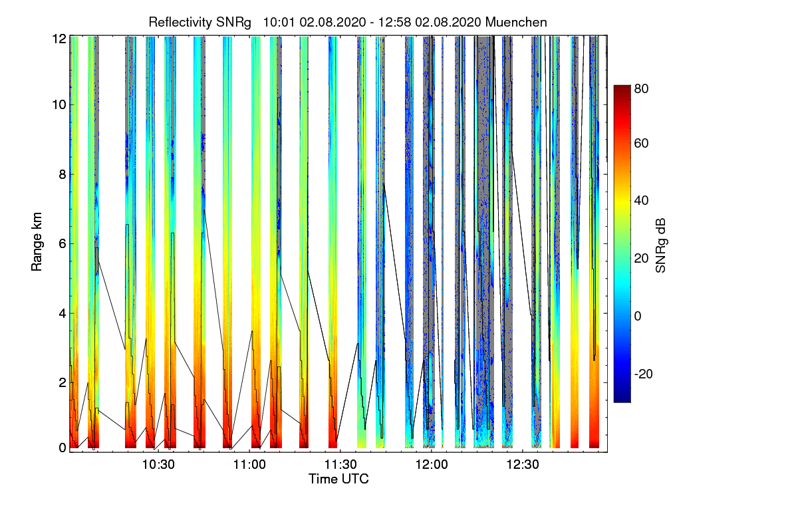Viewport: 798px width, 532px height.
Task: Click the '40' colorbar value
Action: click(642, 201)
